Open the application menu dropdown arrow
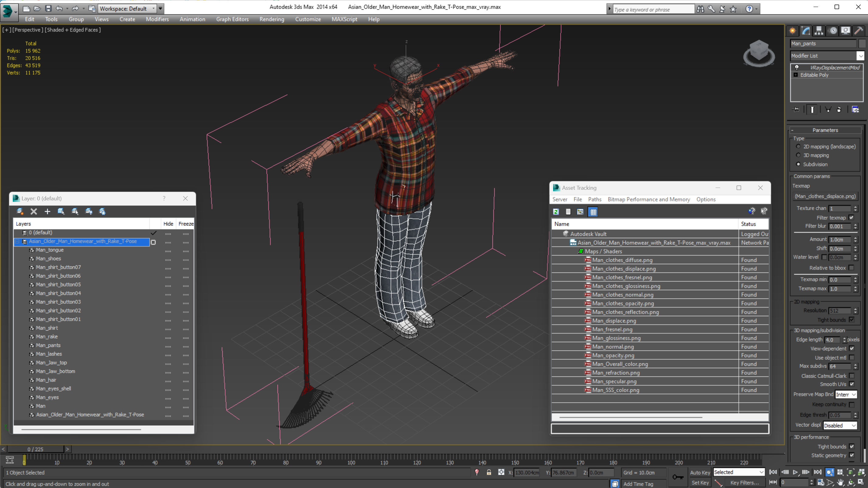 tap(16, 12)
